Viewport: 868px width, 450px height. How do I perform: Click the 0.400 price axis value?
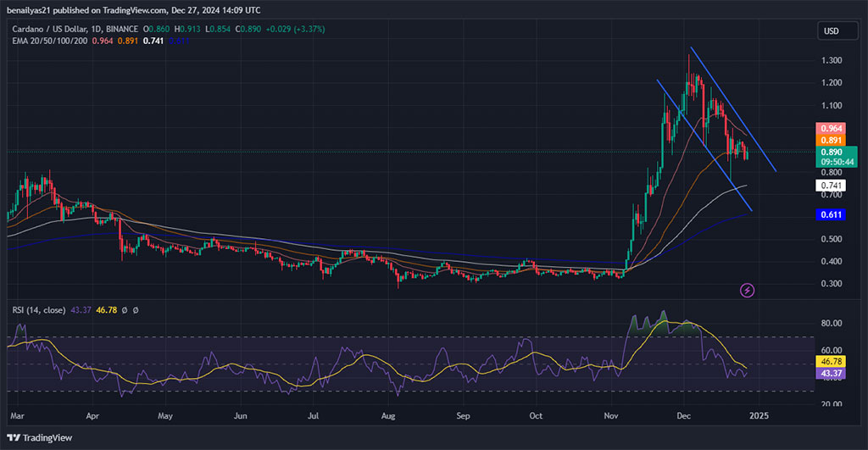pyautogui.click(x=832, y=261)
